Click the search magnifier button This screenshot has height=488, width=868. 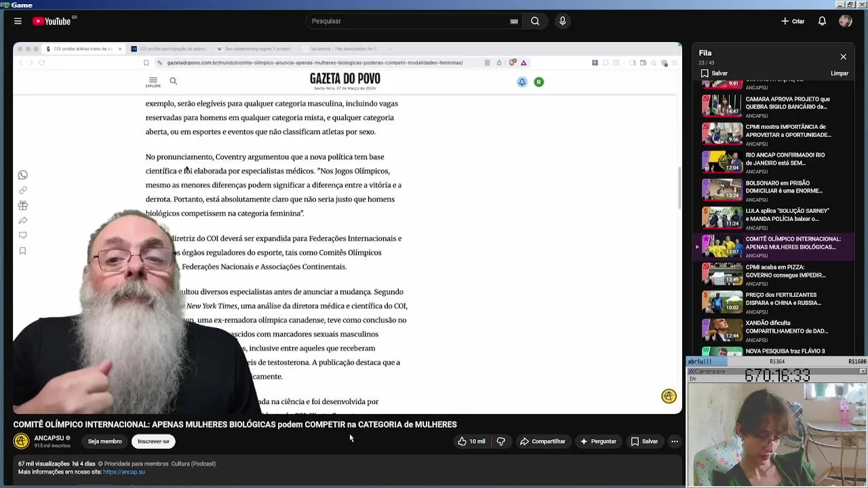point(535,21)
